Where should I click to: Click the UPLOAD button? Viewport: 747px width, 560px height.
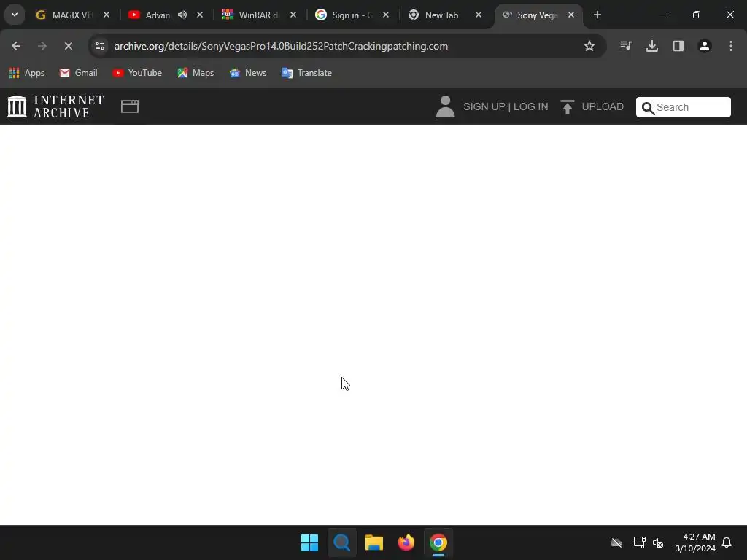(x=592, y=106)
